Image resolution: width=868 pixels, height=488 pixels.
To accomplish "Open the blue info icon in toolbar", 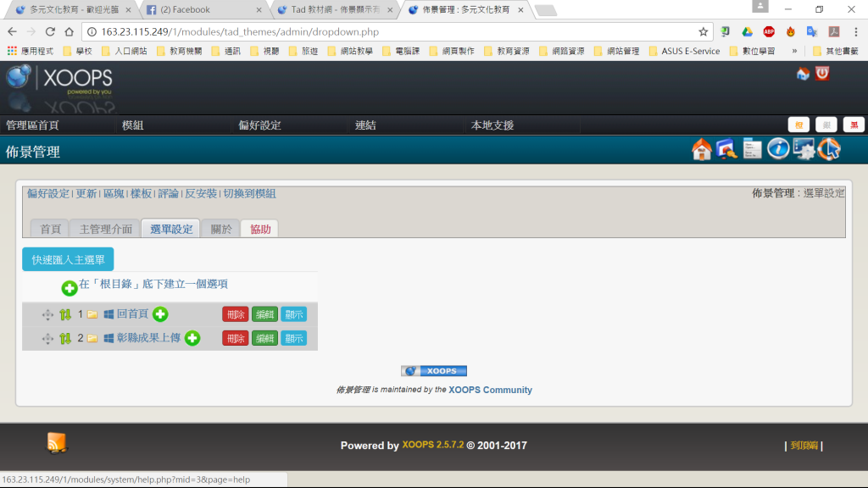I will point(778,149).
